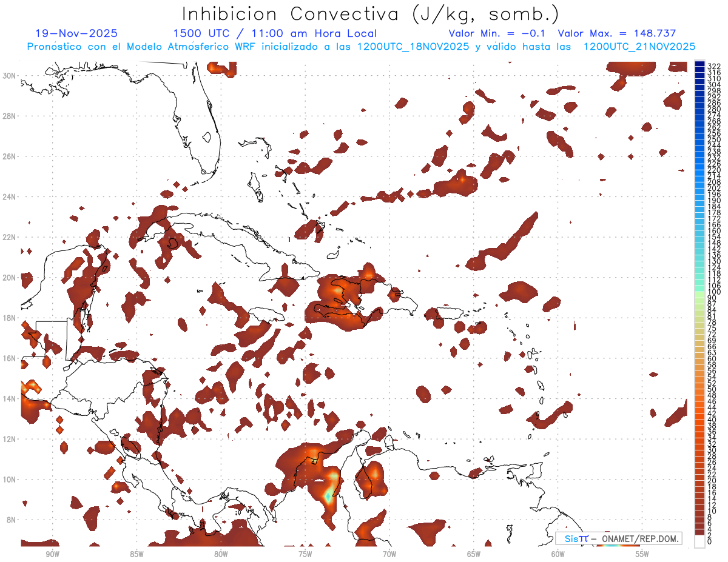Image resolution: width=728 pixels, height=562 pixels.
Task: Click the '85W' longitude label
Action: click(x=136, y=554)
